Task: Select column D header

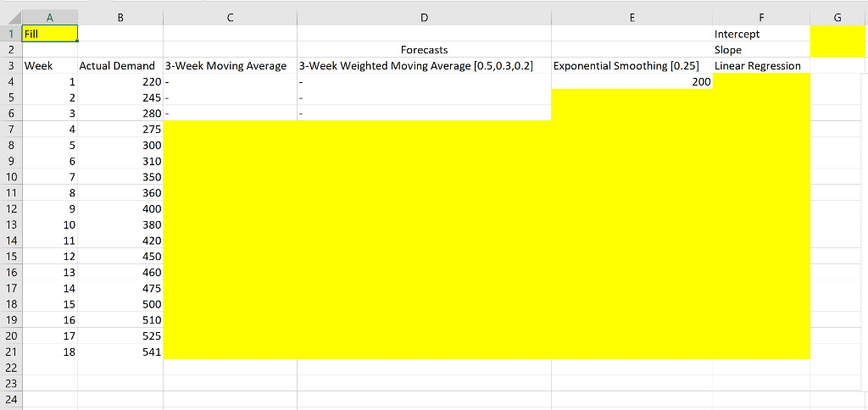Action: pos(424,18)
